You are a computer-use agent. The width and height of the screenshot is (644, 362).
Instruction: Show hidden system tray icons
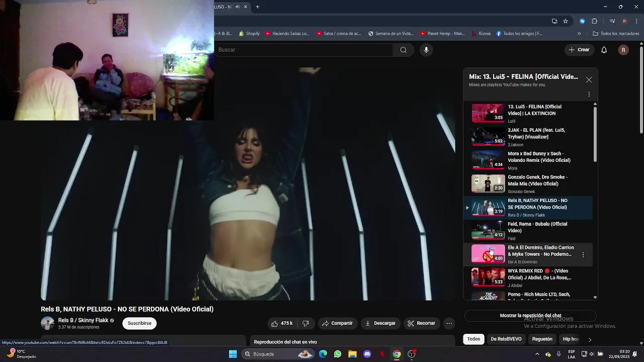[x=537, y=354]
